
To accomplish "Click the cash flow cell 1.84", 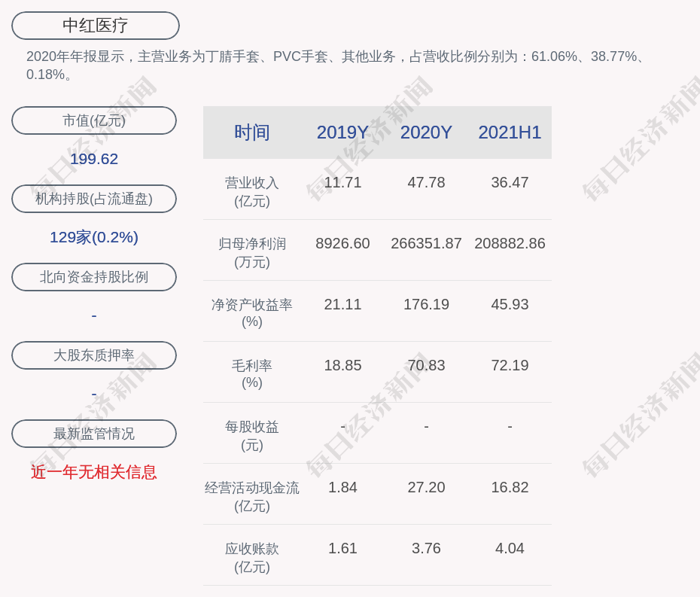I will (x=343, y=488).
